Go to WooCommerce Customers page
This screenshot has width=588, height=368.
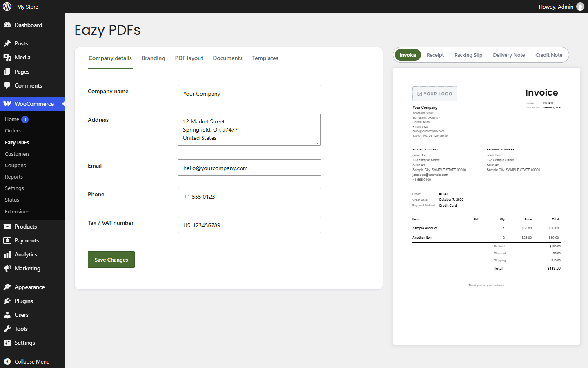coord(17,154)
